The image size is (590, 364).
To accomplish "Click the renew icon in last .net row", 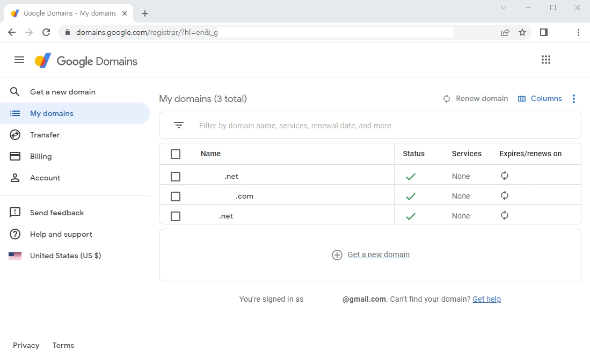I will click(x=505, y=216).
